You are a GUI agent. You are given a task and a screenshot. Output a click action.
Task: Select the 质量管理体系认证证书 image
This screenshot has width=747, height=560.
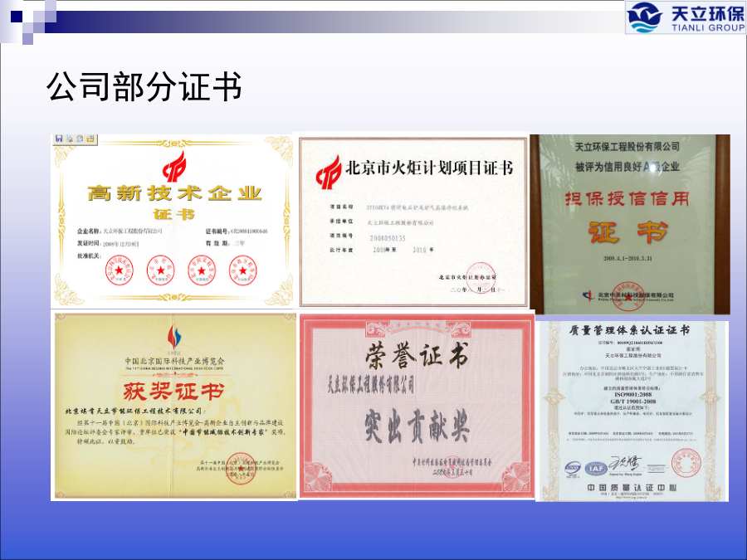coord(632,411)
